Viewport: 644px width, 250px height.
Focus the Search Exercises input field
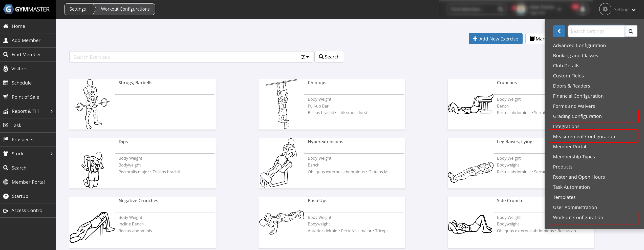click(183, 57)
